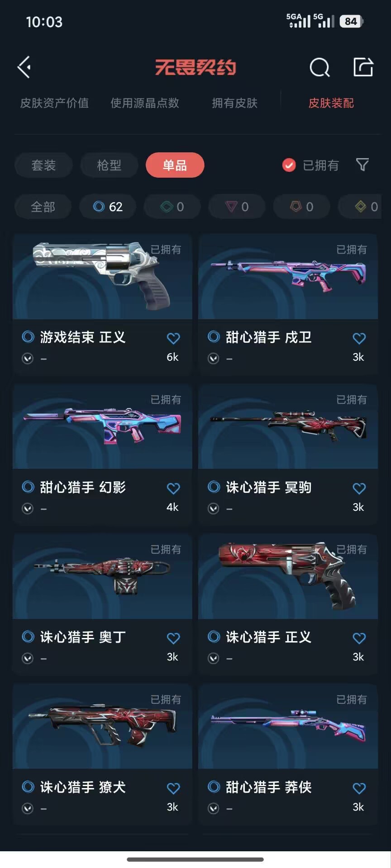Tap heart icon on 诛心猎手 冥驹
The image size is (391, 868).
[359, 488]
